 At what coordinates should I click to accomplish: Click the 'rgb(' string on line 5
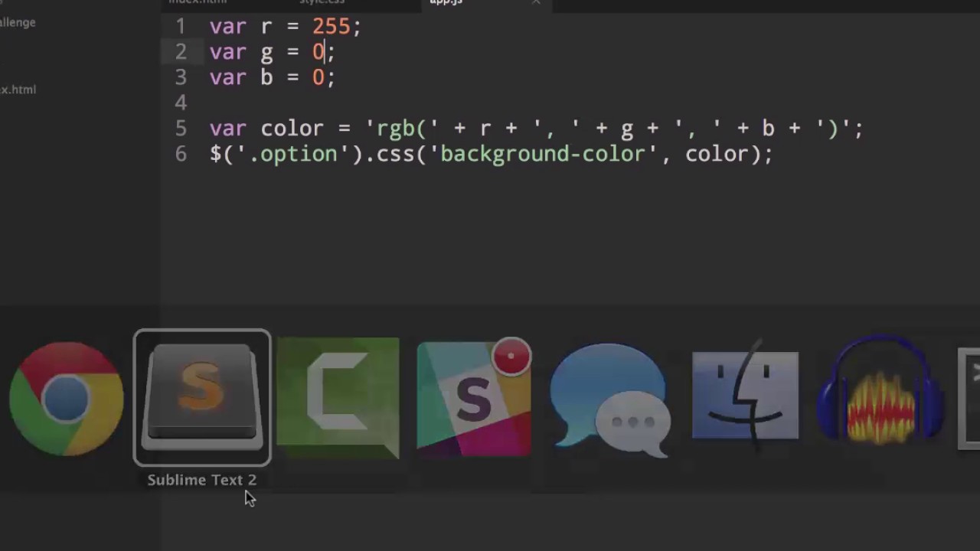[x=401, y=129]
